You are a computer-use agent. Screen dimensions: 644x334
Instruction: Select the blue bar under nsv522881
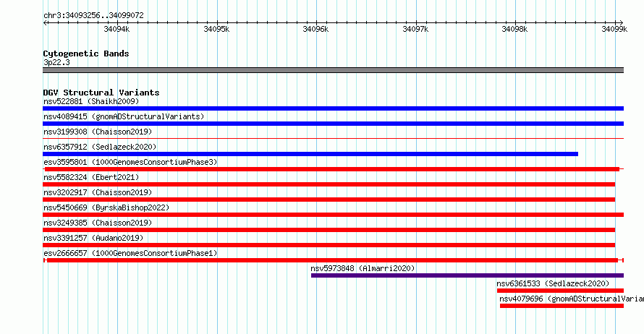coord(333,108)
